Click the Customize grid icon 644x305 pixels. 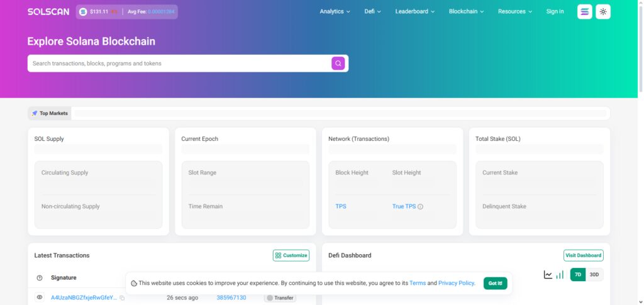pos(278,255)
